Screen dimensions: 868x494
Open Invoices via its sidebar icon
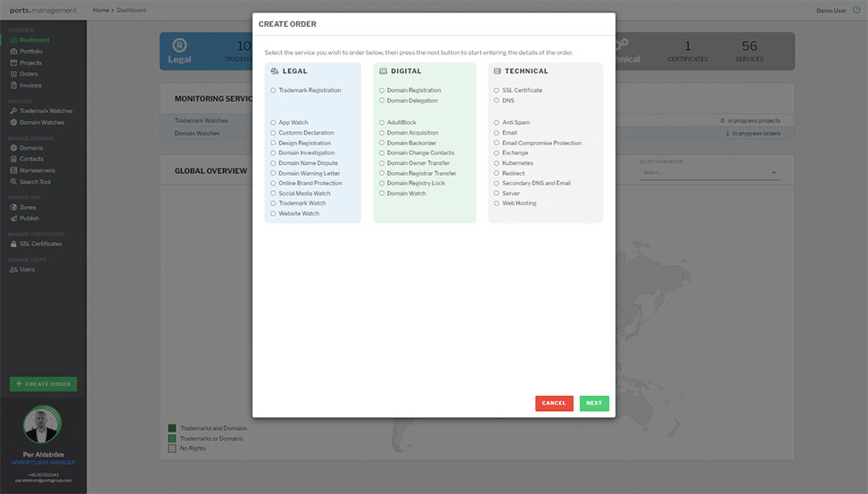tap(13, 86)
